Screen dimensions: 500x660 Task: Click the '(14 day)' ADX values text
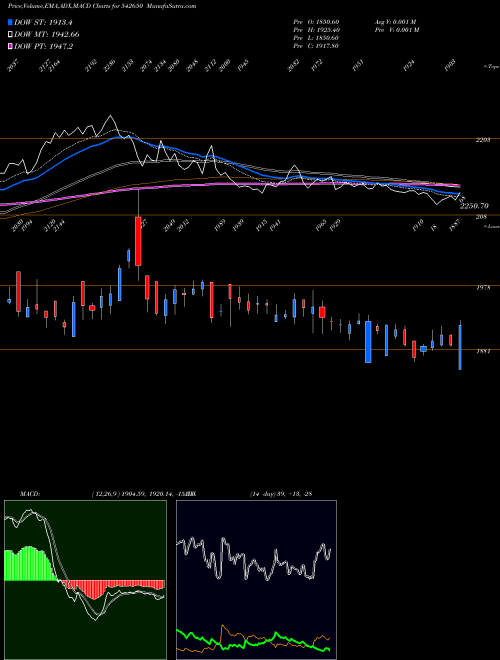click(x=281, y=494)
